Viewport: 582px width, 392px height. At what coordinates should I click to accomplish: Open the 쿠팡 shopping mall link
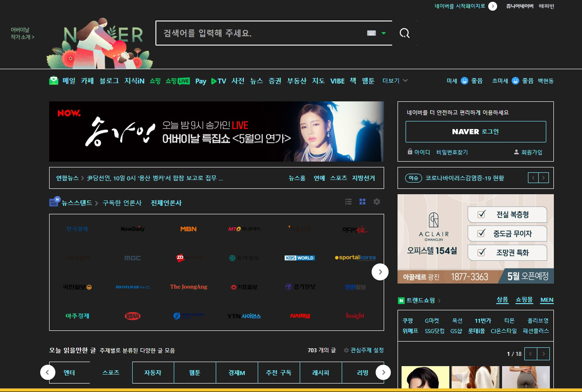coord(407,321)
